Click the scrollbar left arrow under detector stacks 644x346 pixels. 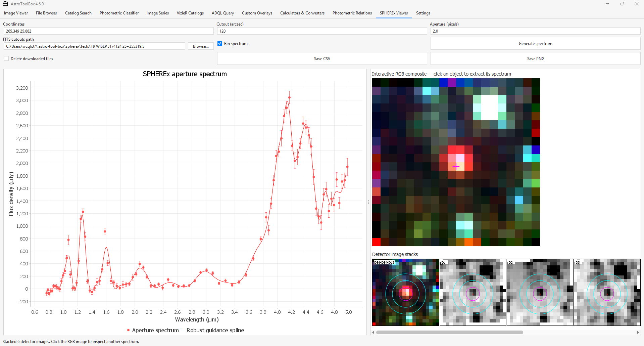pyautogui.click(x=374, y=332)
